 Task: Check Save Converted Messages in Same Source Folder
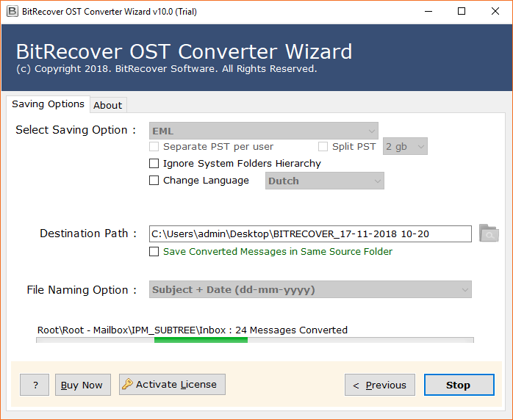pyautogui.click(x=154, y=251)
